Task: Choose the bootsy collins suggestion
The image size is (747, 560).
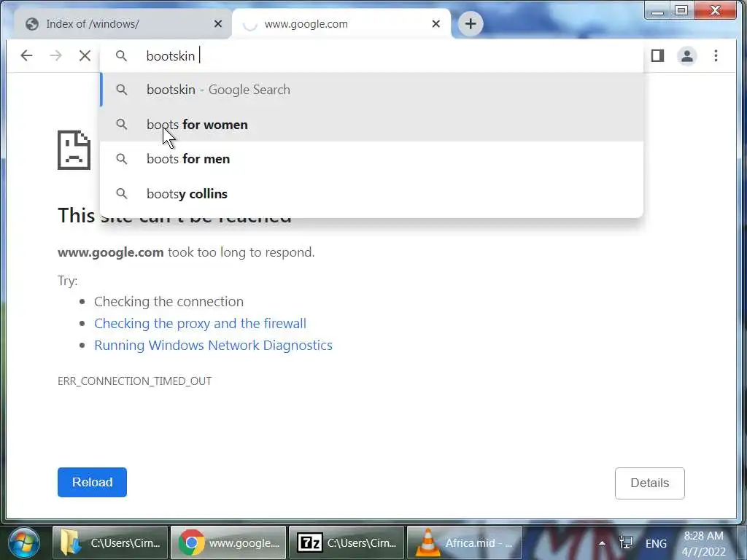Action: tap(371, 194)
